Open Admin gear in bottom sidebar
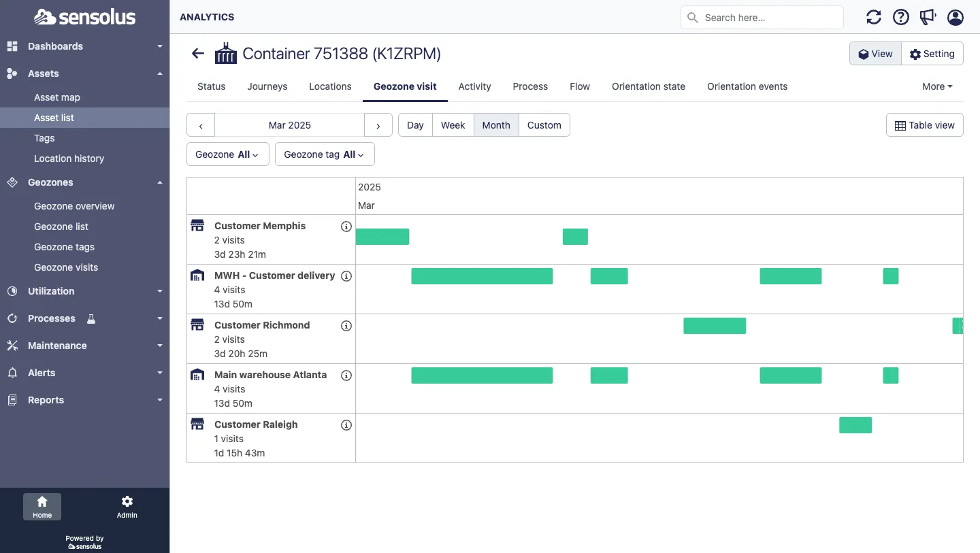 coord(127,507)
